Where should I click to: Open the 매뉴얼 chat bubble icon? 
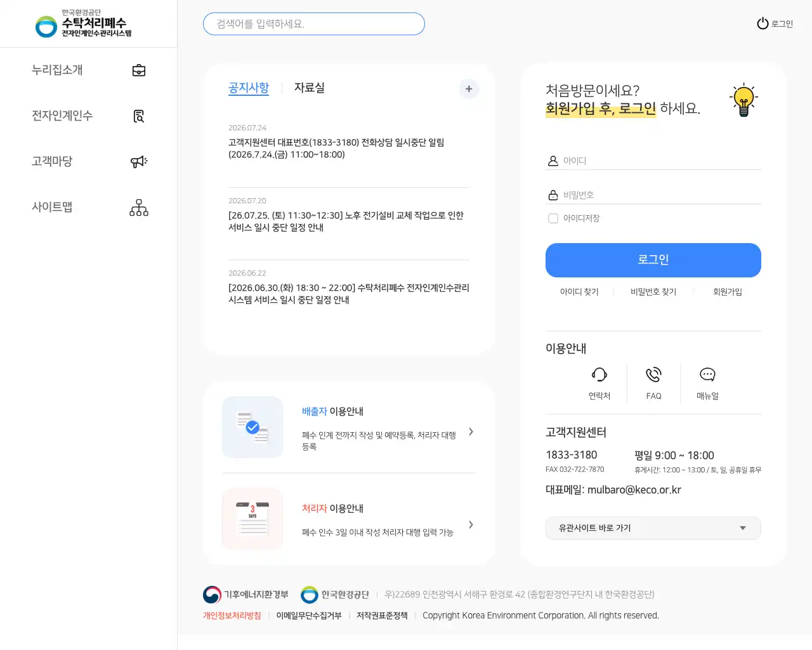[x=707, y=375]
